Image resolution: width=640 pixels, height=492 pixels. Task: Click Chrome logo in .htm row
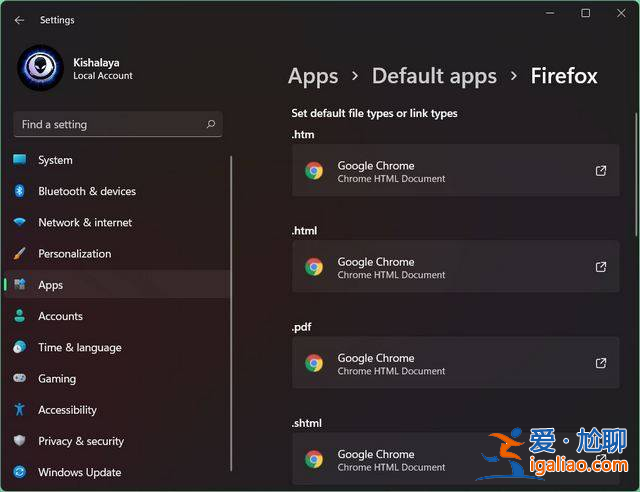point(314,171)
